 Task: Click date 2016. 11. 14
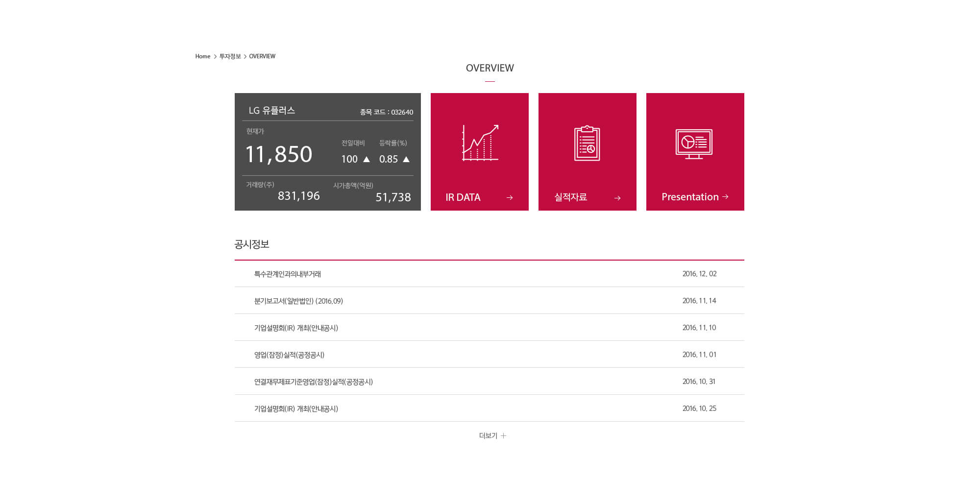(x=699, y=301)
